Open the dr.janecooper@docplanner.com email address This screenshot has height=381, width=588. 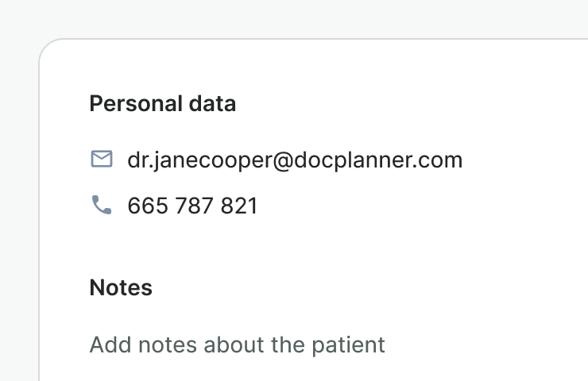tap(295, 160)
